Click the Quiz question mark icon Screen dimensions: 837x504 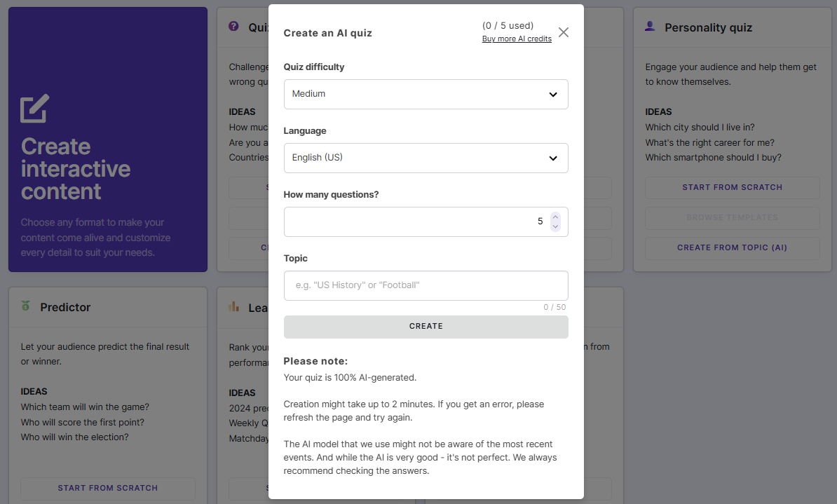pos(233,26)
